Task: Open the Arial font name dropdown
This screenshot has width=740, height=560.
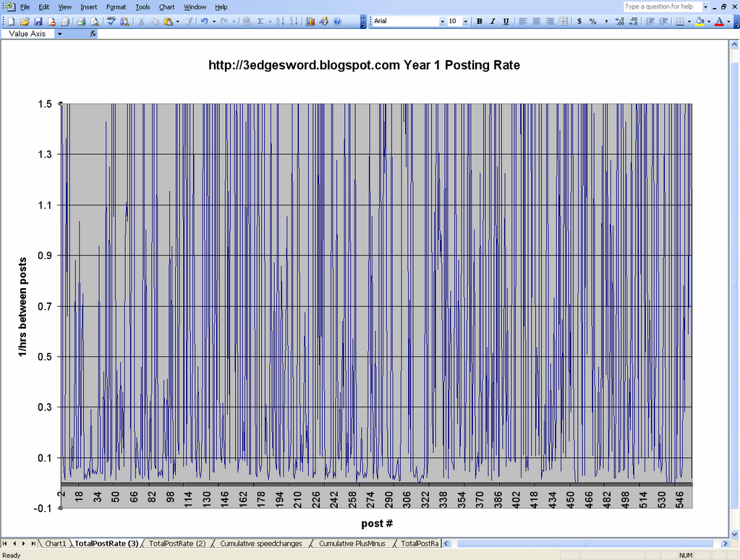Action: click(442, 21)
